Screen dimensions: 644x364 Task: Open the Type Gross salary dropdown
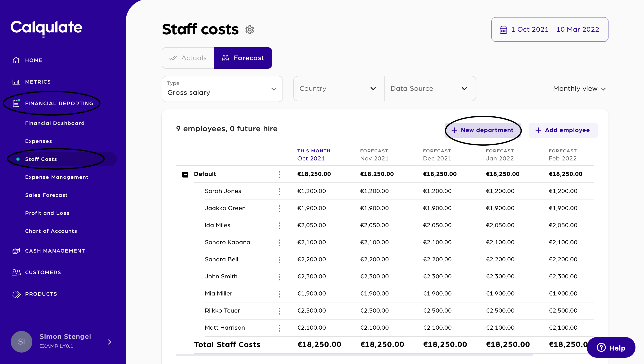pos(222,89)
